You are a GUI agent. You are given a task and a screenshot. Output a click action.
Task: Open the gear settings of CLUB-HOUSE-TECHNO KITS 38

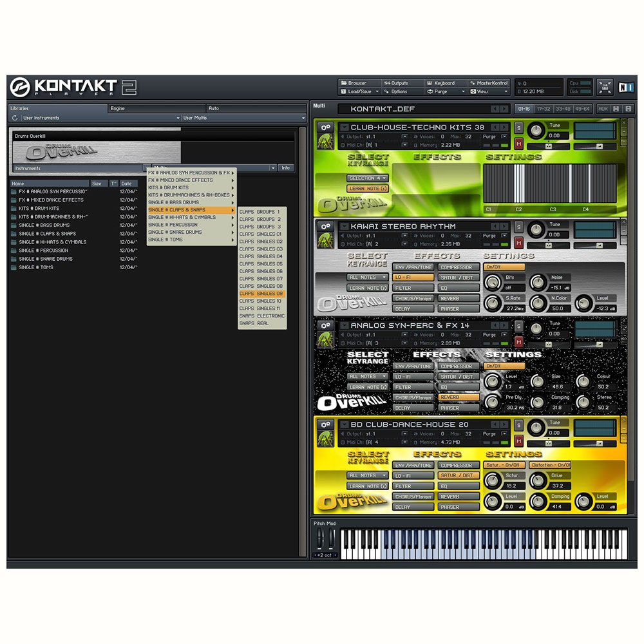326,128
